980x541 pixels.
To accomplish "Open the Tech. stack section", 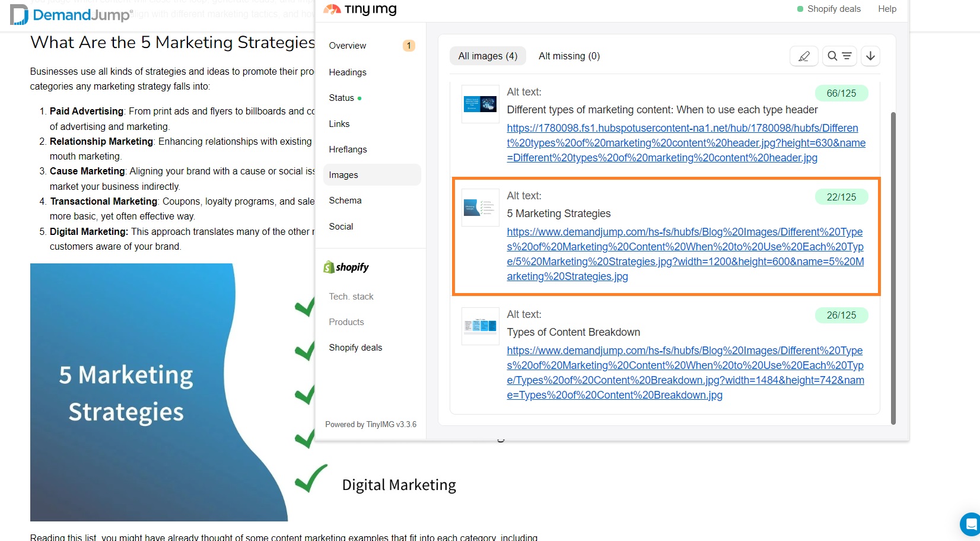I will pyautogui.click(x=351, y=296).
